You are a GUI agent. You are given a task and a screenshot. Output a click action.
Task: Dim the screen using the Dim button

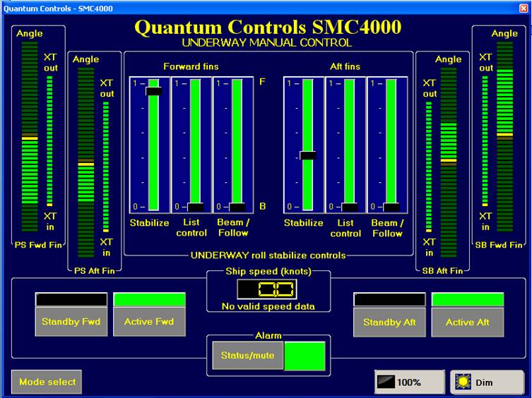(x=487, y=382)
